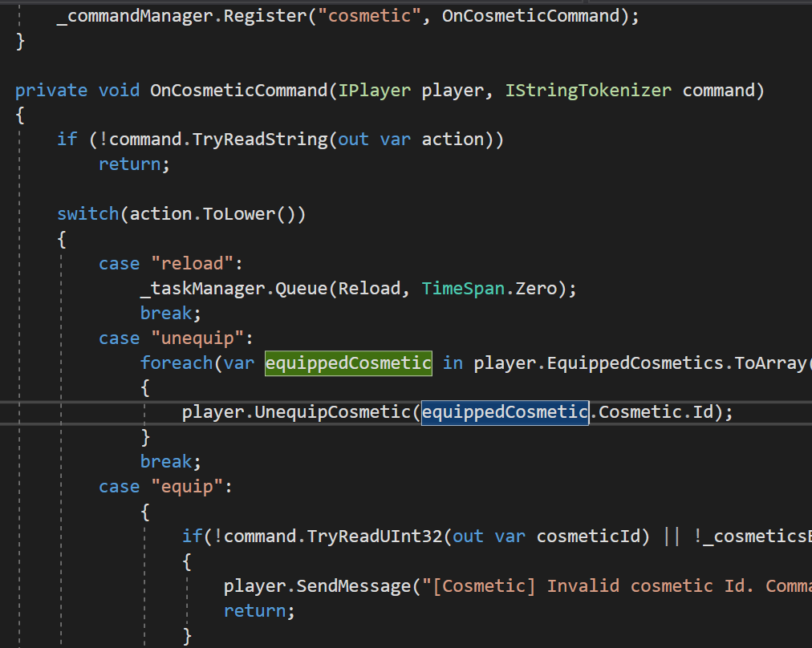812x648 pixels.
Task: Click the UnequipCosmetic method call
Action: coord(332,412)
